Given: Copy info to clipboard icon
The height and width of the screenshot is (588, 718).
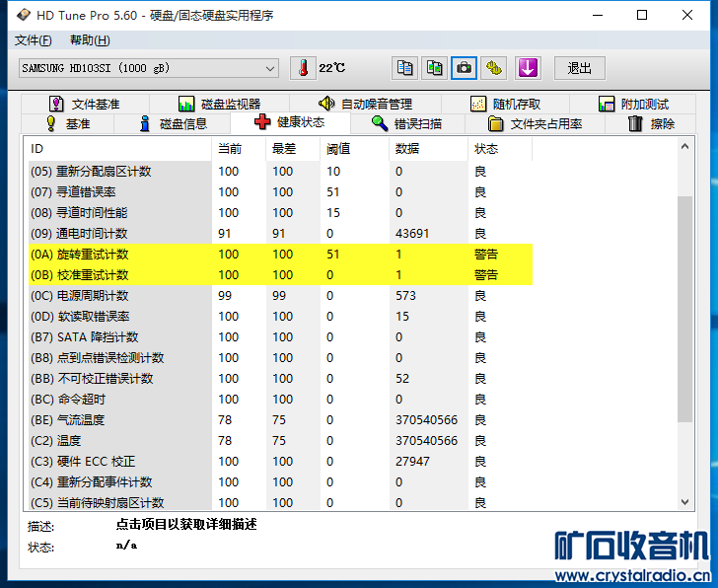Looking at the screenshot, I should [404, 68].
